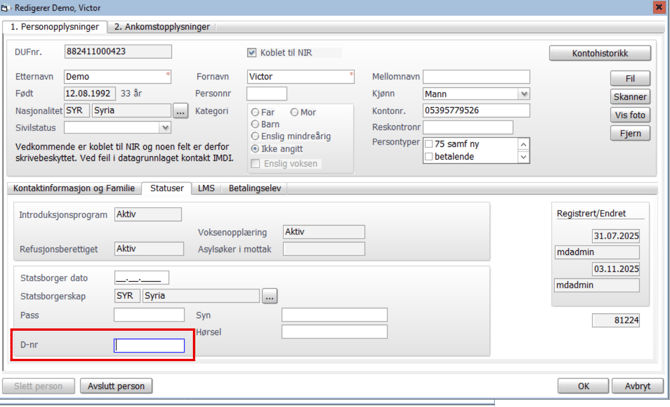The image size is (670, 407).
Task: Close the Redigerer Demo window
Action: click(659, 7)
